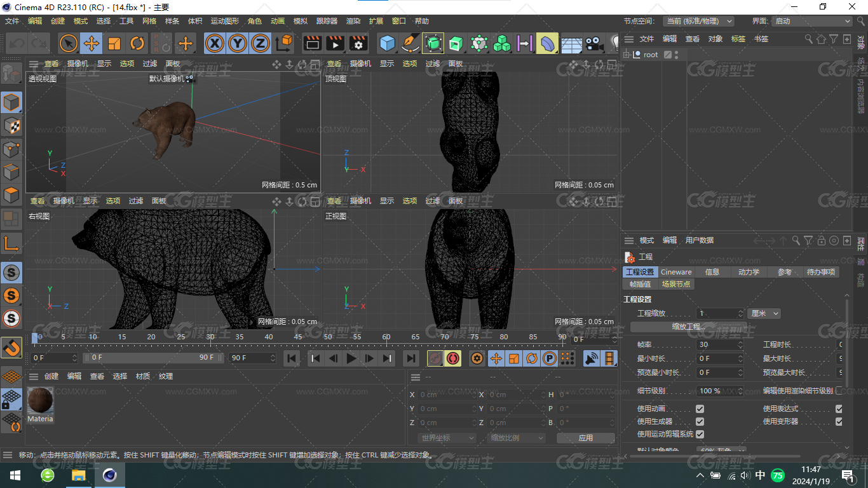Open the 缩放比例 size mode dropdown
This screenshot has height=488, width=868.
pyautogui.click(x=517, y=438)
